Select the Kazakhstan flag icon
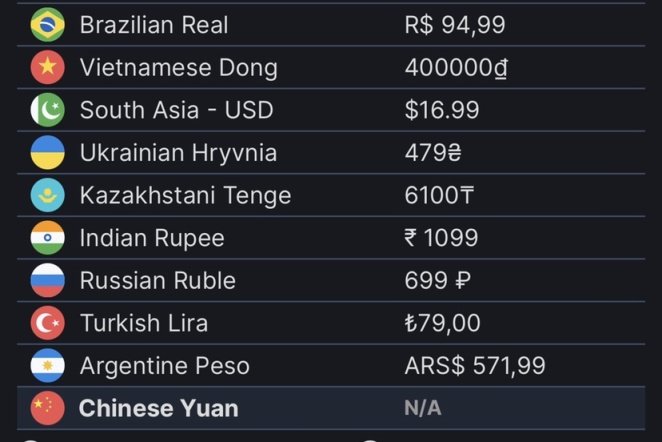Image resolution: width=662 pixels, height=442 pixels. tap(48, 195)
